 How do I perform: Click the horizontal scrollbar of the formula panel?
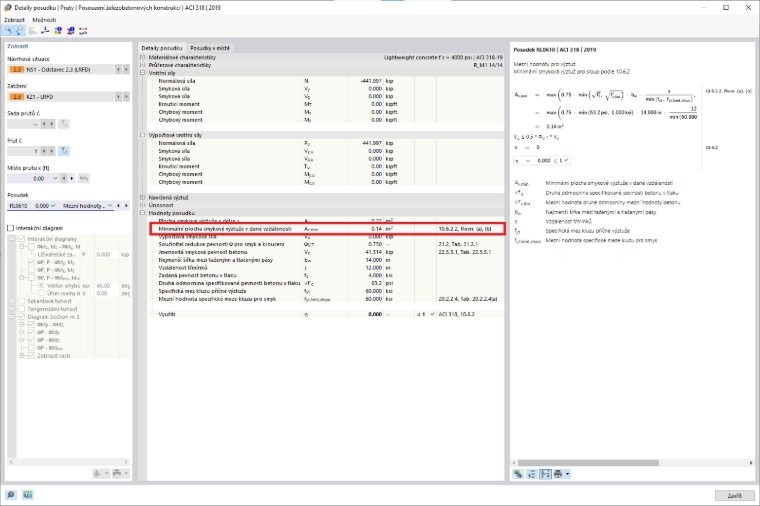pos(588,462)
